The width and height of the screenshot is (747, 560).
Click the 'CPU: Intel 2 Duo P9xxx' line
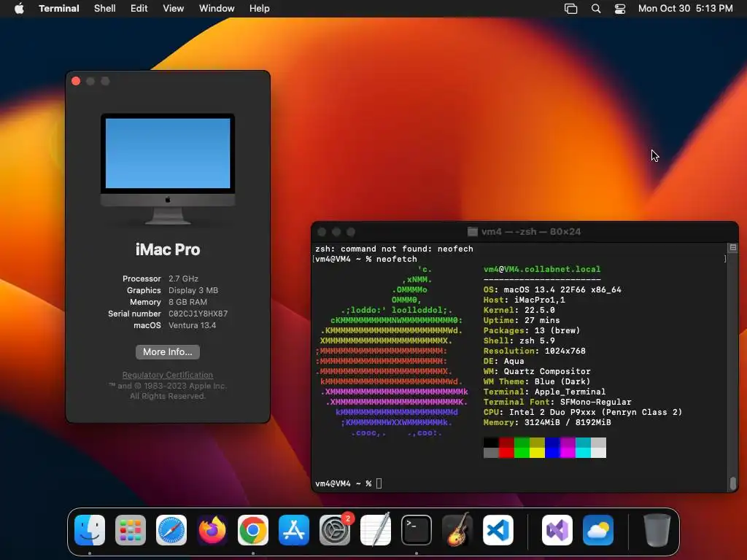click(x=583, y=413)
